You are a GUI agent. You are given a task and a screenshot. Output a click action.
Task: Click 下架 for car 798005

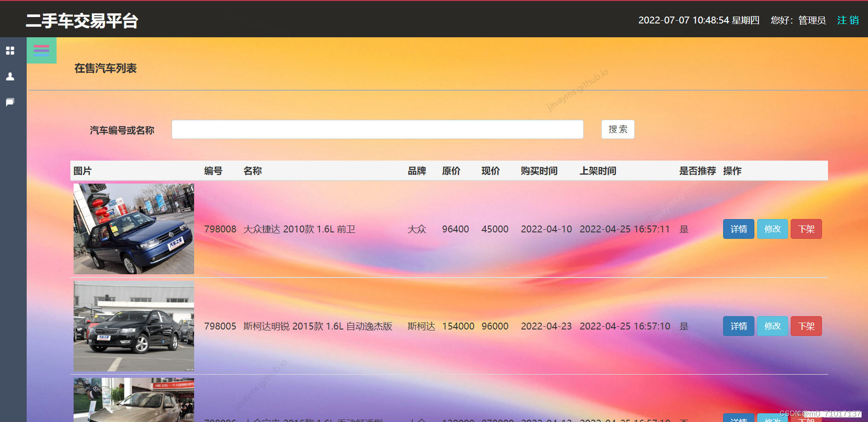tap(806, 326)
